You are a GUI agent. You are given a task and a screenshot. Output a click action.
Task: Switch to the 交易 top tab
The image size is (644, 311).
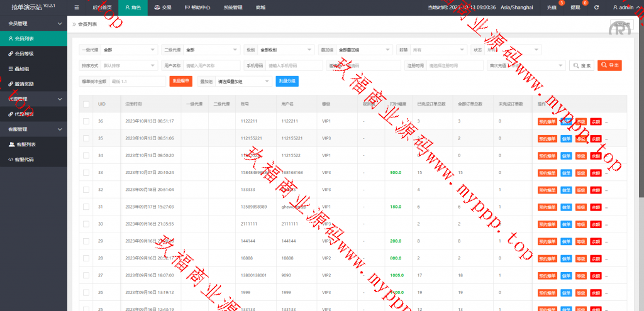tap(163, 8)
